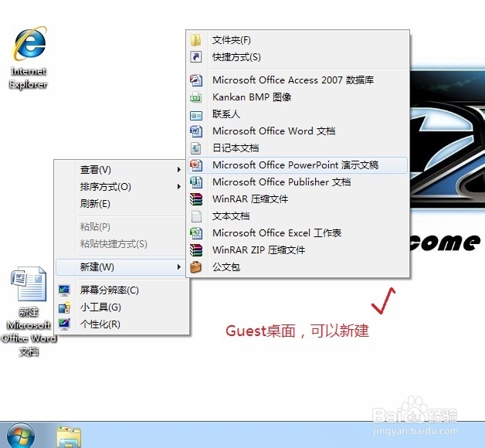This screenshot has height=448, width=485.
Task: Click the Excel worksheet icon
Action: coord(196,233)
